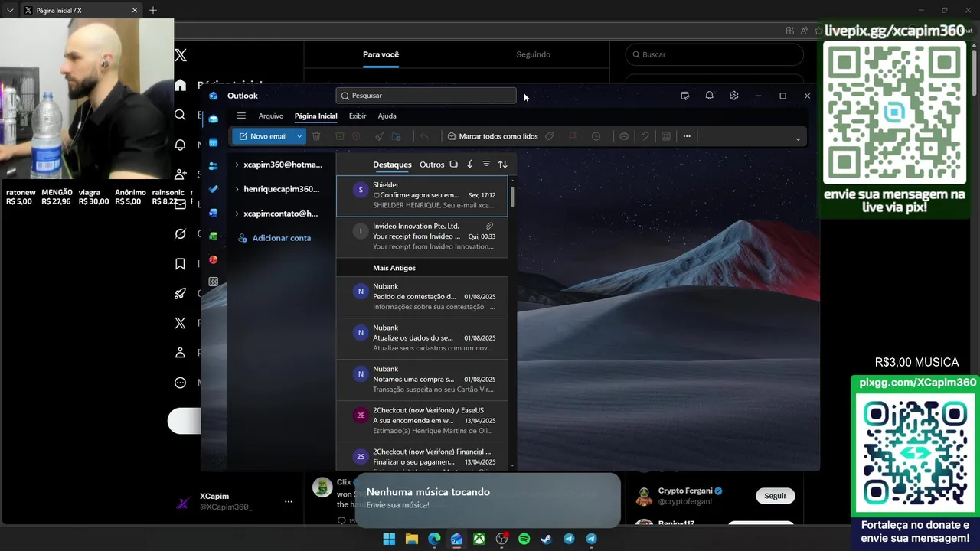980x551 pixels.
Task: Switch to the Outros inbox tab
Action: 432,165
